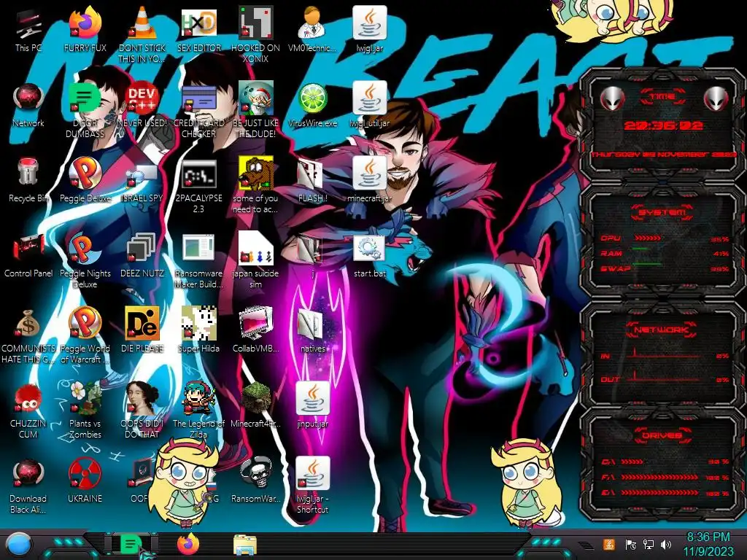The width and height of the screenshot is (747, 560).
Task: Open the japan suicide sim icon
Action: click(256, 249)
